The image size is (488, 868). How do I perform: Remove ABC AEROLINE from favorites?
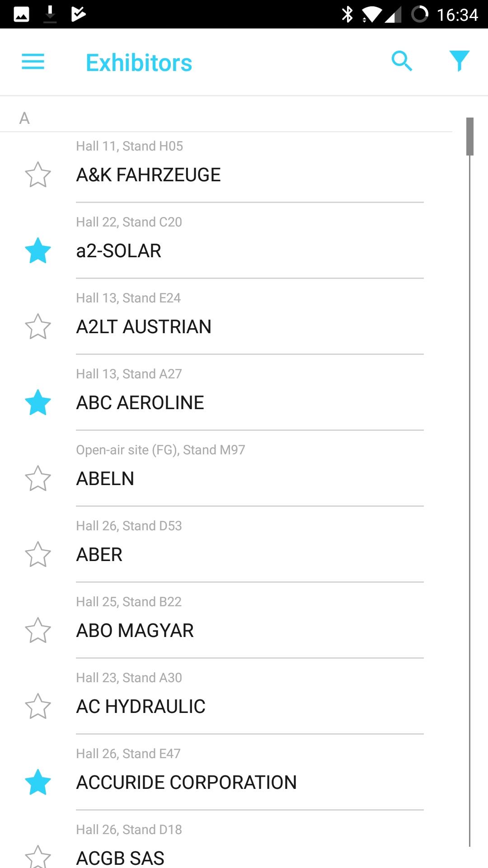38,402
